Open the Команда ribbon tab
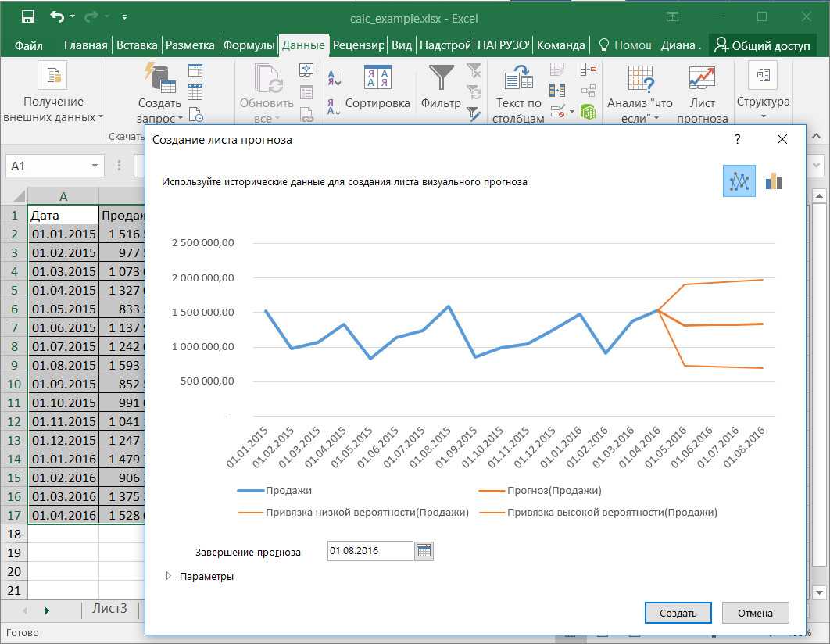 (x=560, y=45)
